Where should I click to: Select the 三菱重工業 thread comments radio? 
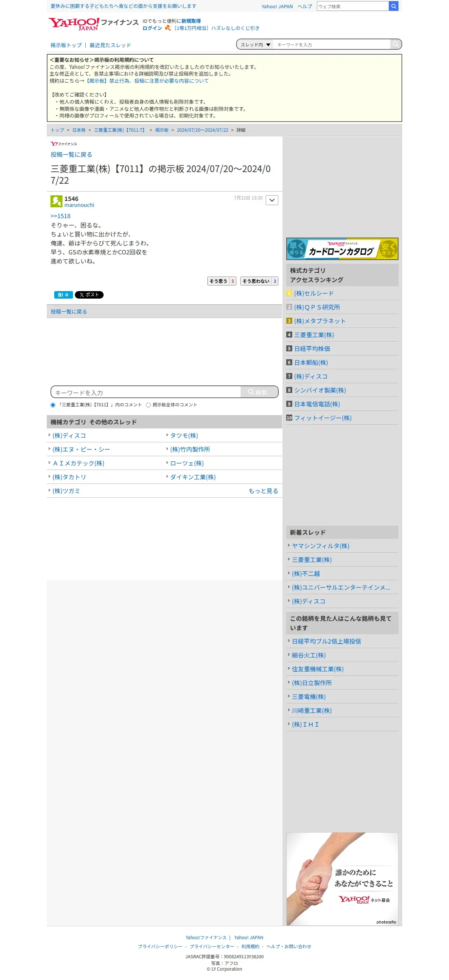pos(53,405)
